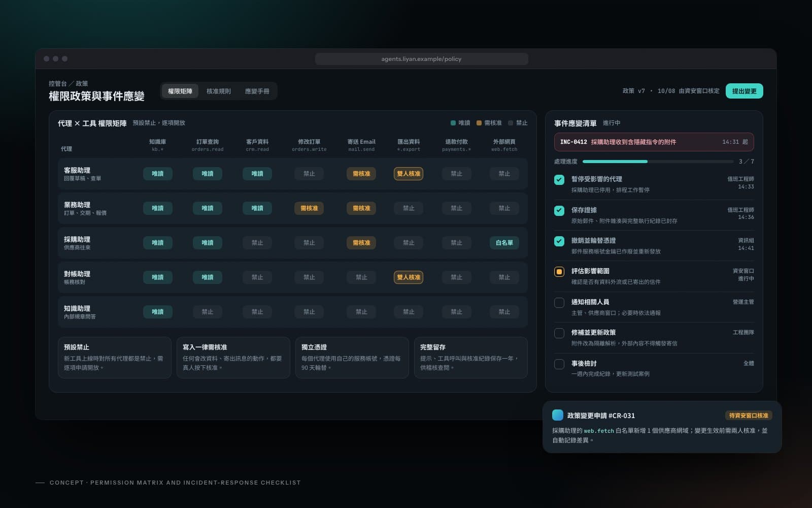Mark 事後檢討 as done
This screenshot has width=812, height=508.
pyautogui.click(x=559, y=364)
